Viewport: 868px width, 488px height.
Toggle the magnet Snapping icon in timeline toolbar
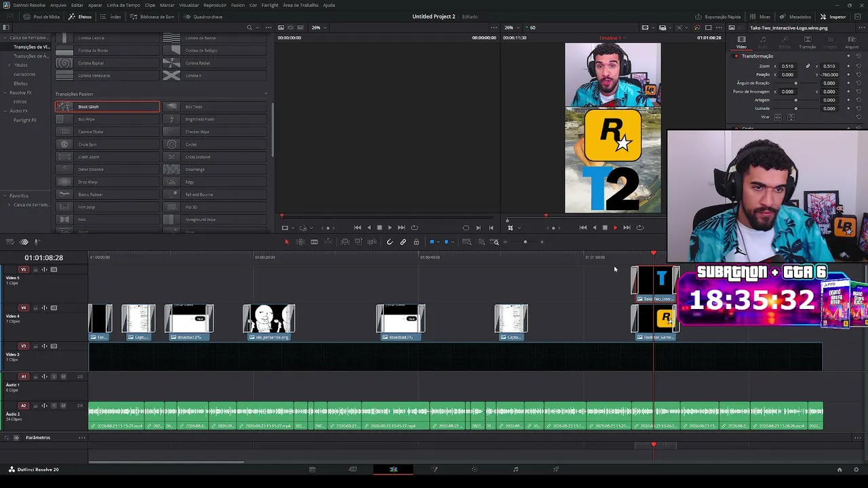(x=389, y=242)
